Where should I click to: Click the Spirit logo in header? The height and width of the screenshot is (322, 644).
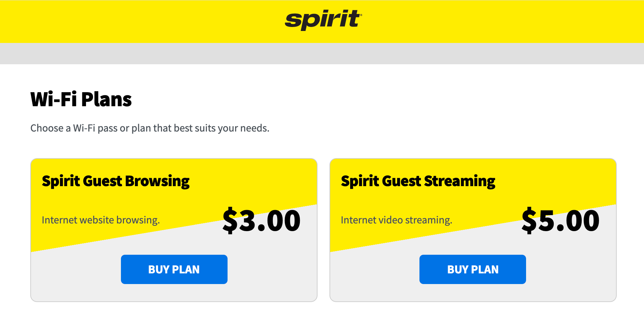(x=322, y=20)
